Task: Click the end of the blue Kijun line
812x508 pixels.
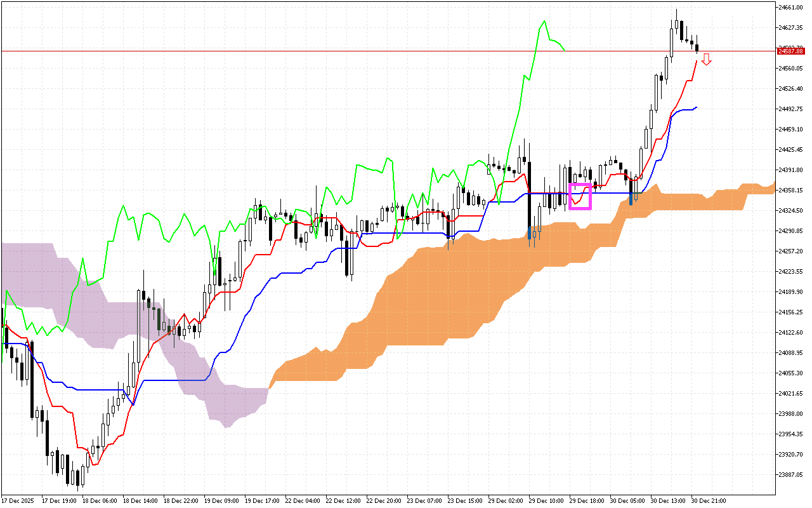Action: tap(697, 107)
